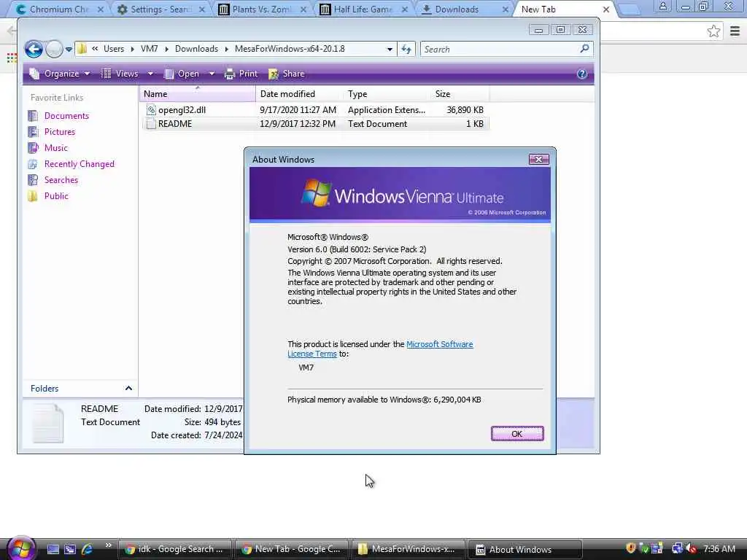Viewport: 747px width, 560px height.
Task: Switch to About Windows taskbar button
Action: click(x=525, y=550)
